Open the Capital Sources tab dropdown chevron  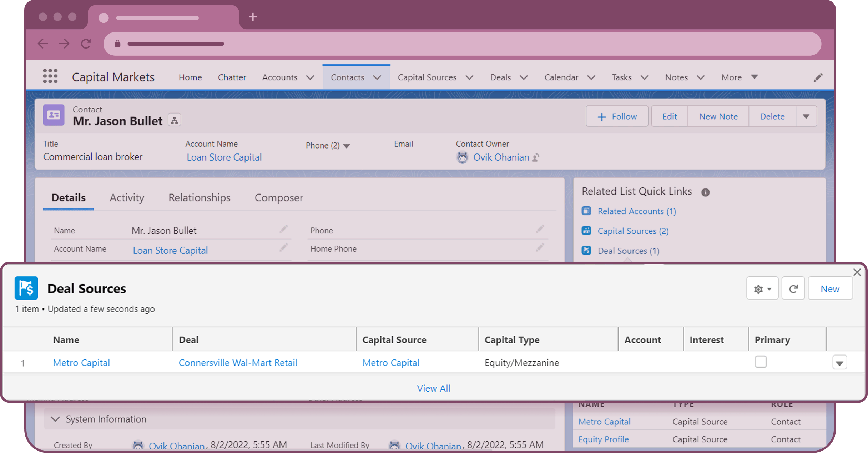[470, 77]
